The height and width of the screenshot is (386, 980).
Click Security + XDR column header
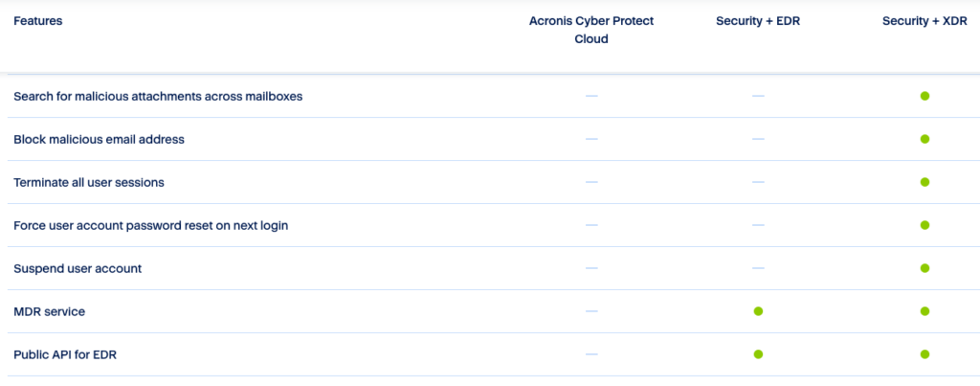924,21
